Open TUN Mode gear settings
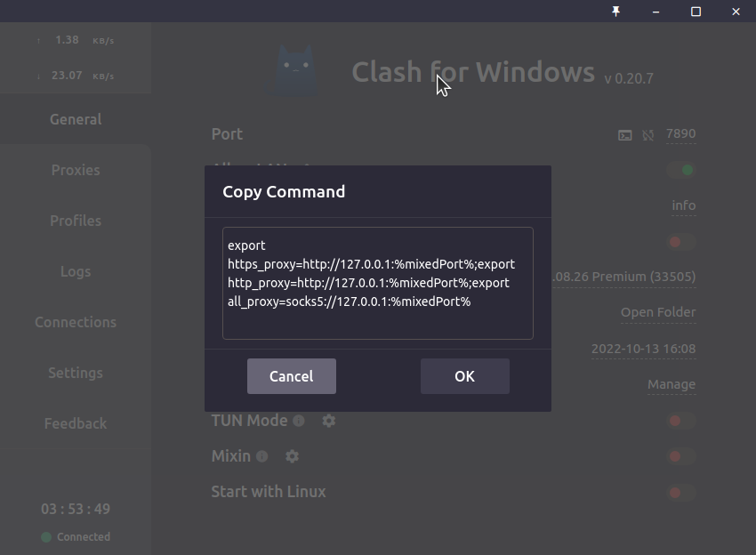Image resolution: width=756 pixels, height=555 pixels. coord(329,421)
